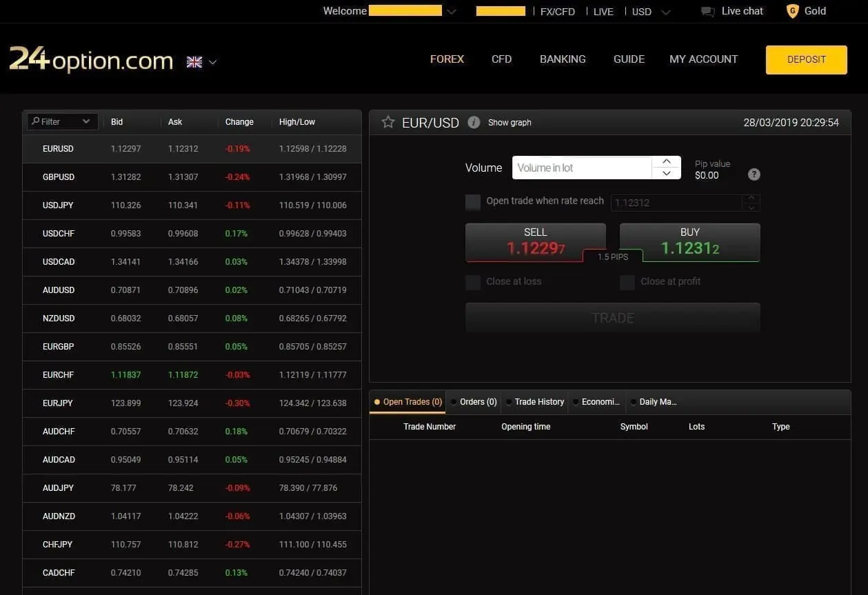Click the yellow DEPOSIT button
The width and height of the screenshot is (868, 595).
pos(807,60)
